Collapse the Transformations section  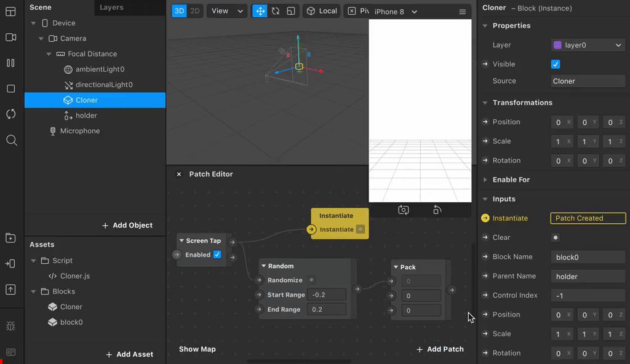(x=485, y=103)
